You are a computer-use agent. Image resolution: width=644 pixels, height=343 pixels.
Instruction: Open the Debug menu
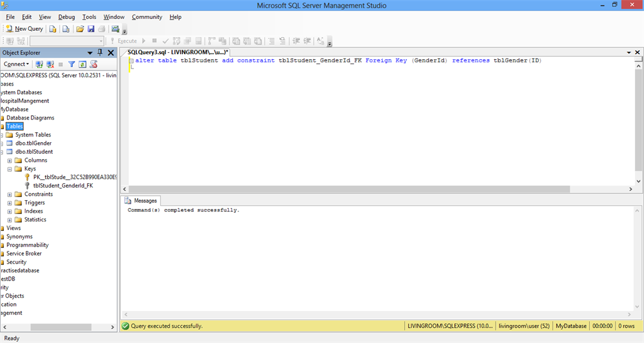67,17
